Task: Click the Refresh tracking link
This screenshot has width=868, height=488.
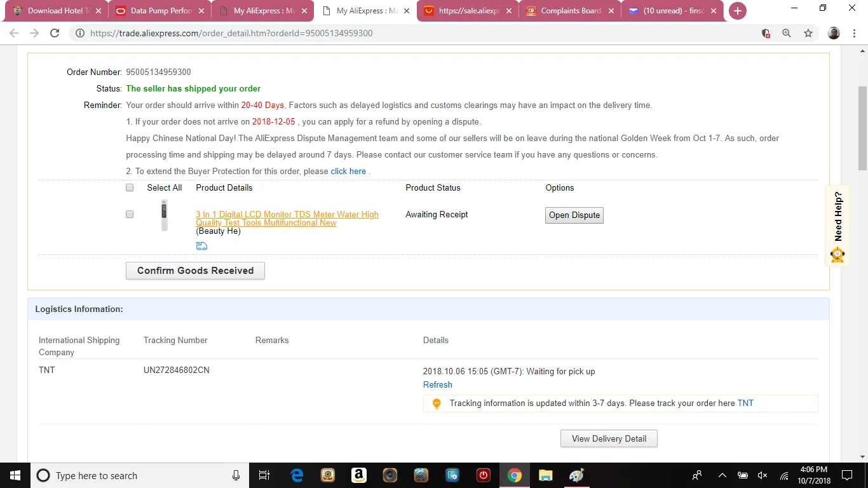Action: (x=438, y=385)
